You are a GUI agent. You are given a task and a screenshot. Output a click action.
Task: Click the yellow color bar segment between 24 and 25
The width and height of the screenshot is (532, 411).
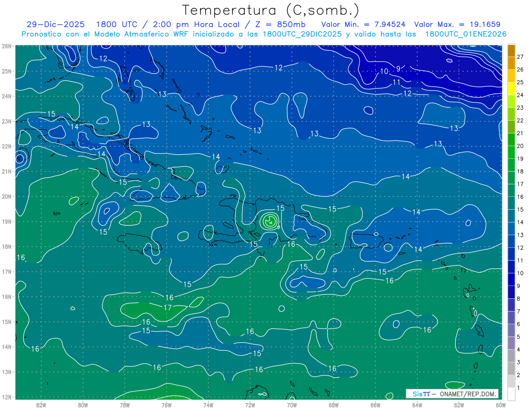pyautogui.click(x=512, y=89)
